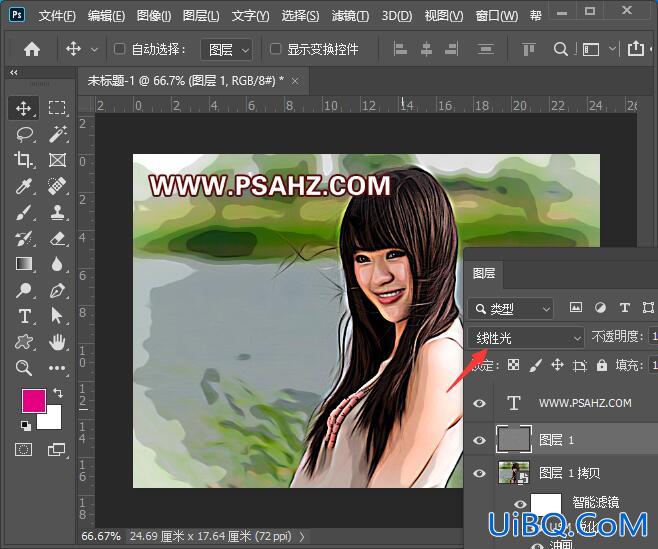658x549 pixels.
Task: Select the Path Selection tool
Action: click(x=57, y=316)
